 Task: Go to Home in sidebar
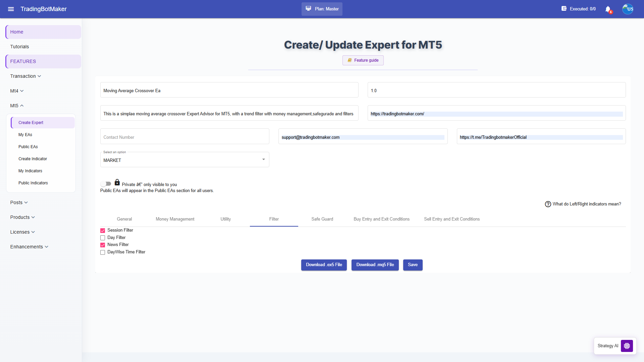43,32
